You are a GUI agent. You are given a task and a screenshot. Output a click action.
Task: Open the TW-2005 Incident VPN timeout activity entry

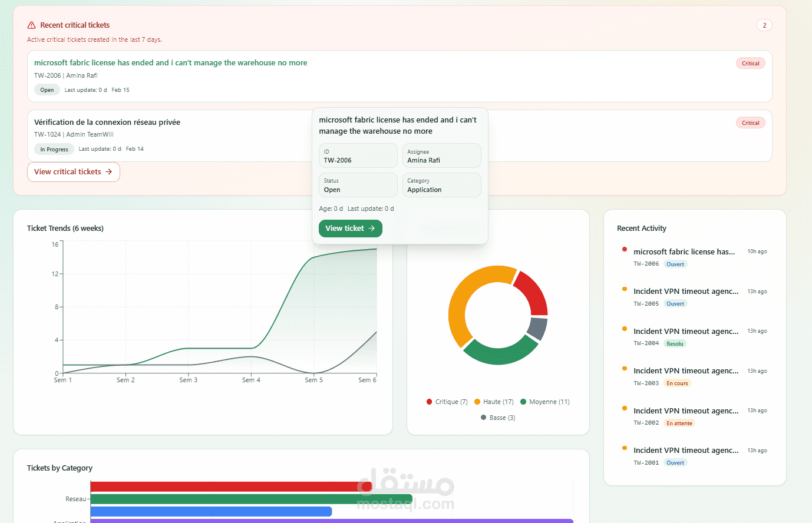point(686,292)
